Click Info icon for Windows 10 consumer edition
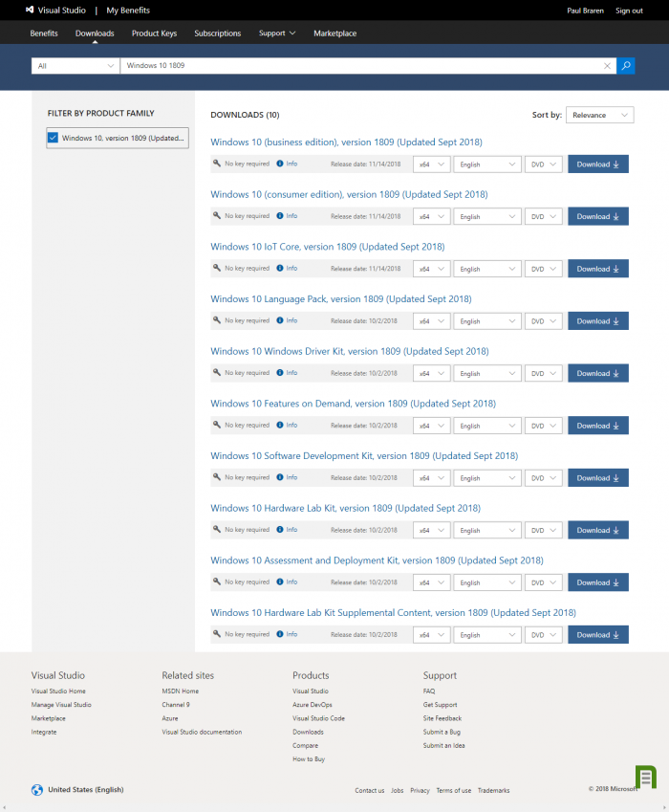Screen dimensions: 669x812 pyautogui.click(x=280, y=216)
